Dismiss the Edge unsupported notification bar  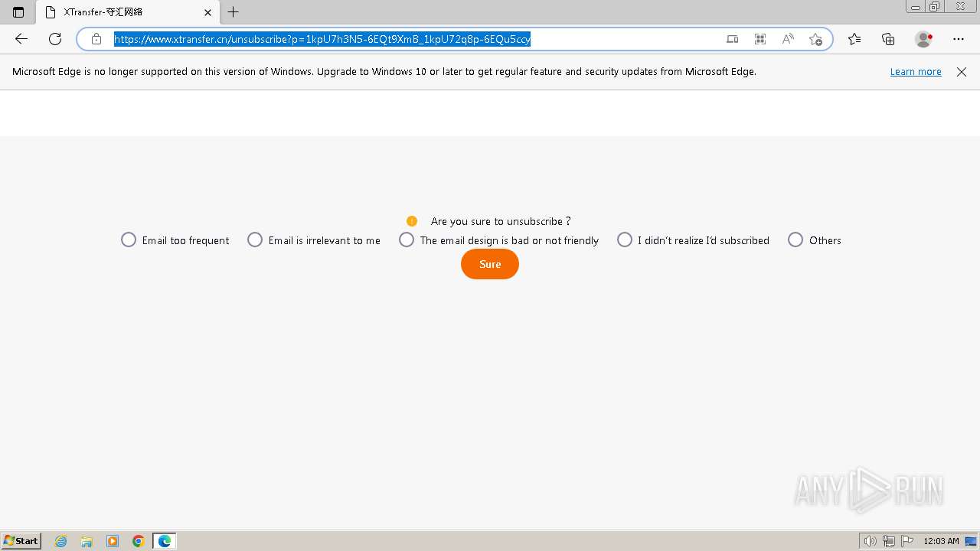[x=962, y=71]
